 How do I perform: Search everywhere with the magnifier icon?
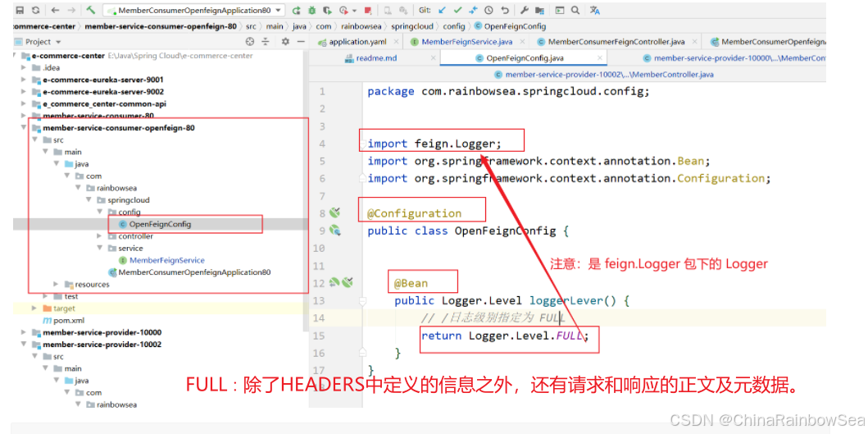click(575, 10)
